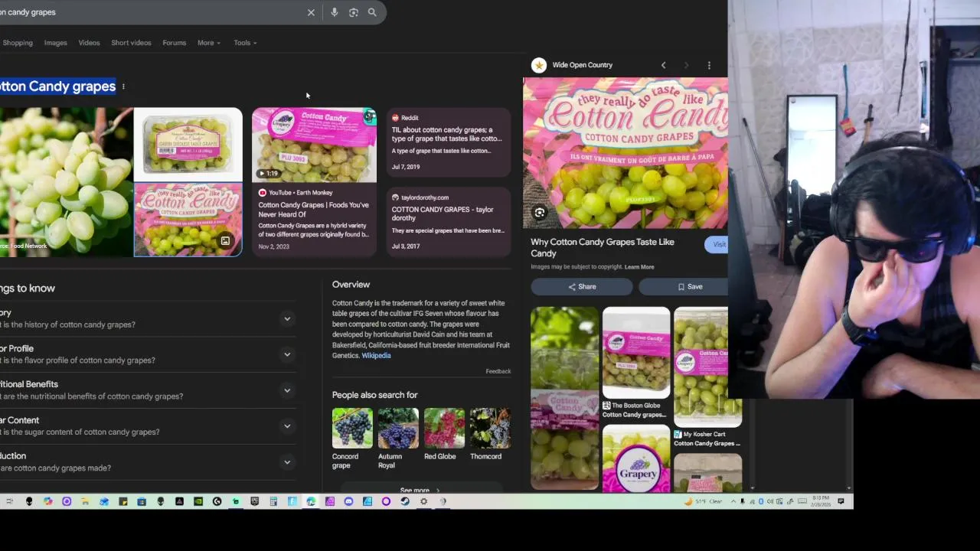Open the notification center icon
Viewport: 980px width, 551px height.
(841, 501)
